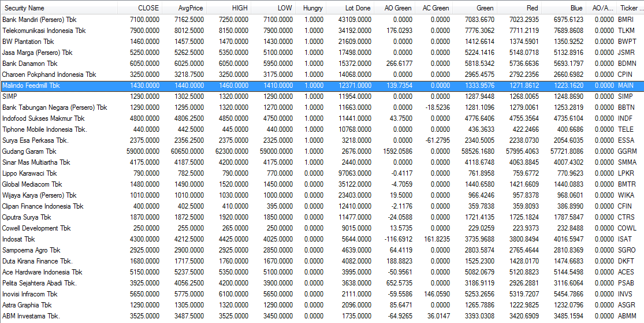Image resolution: width=644 pixels, height=323 pixels.
Task: Click AC Green value -61.2795
Action: click(x=438, y=140)
